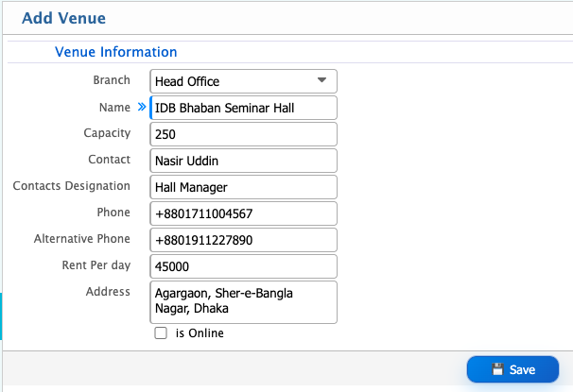Click the Contacts Designation field with Hall Manager
This screenshot has height=392, width=573.
point(243,187)
